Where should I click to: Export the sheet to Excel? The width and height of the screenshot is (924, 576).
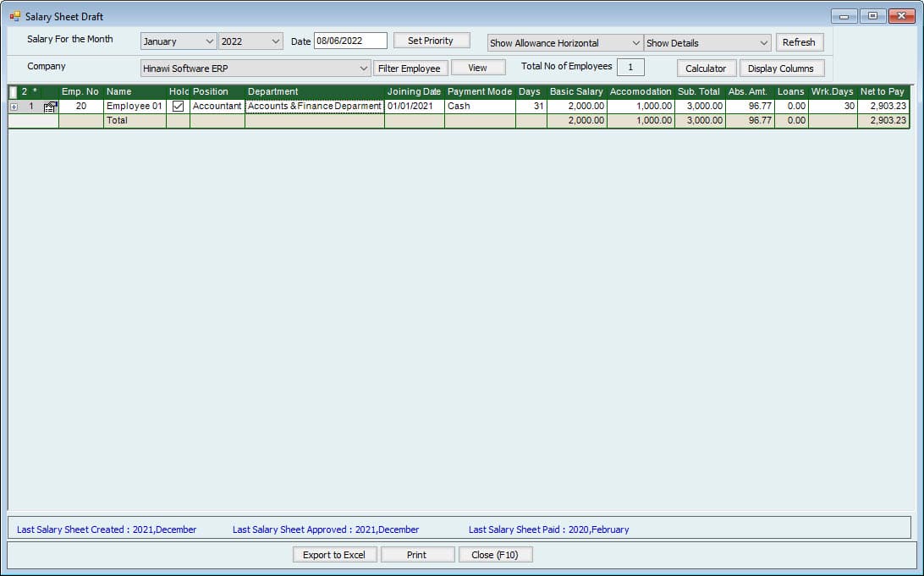click(334, 555)
